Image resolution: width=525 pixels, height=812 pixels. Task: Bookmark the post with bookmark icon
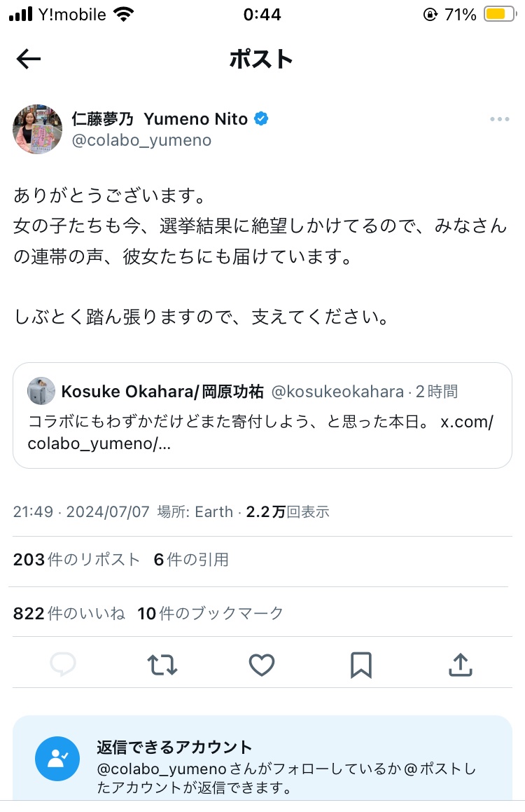pyautogui.click(x=361, y=664)
